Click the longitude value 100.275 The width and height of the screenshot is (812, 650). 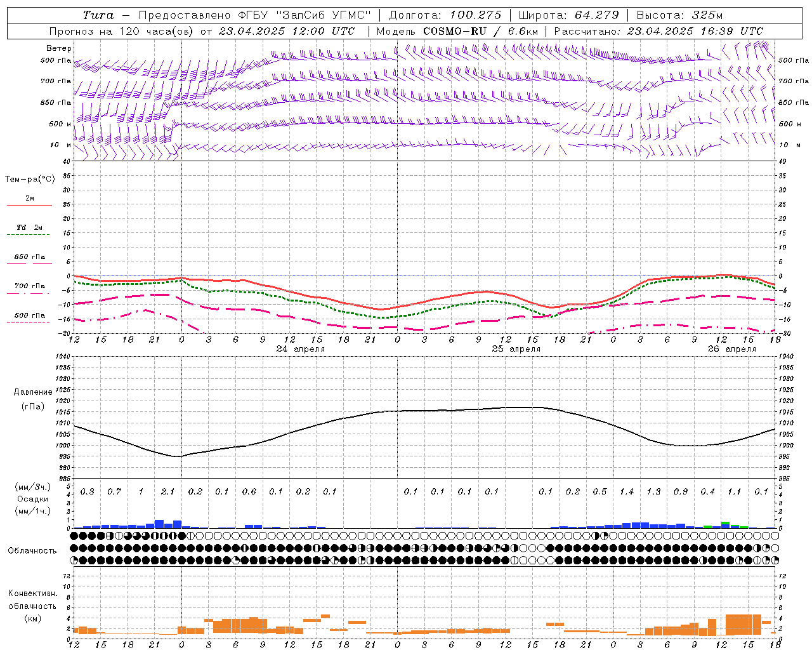coord(475,15)
